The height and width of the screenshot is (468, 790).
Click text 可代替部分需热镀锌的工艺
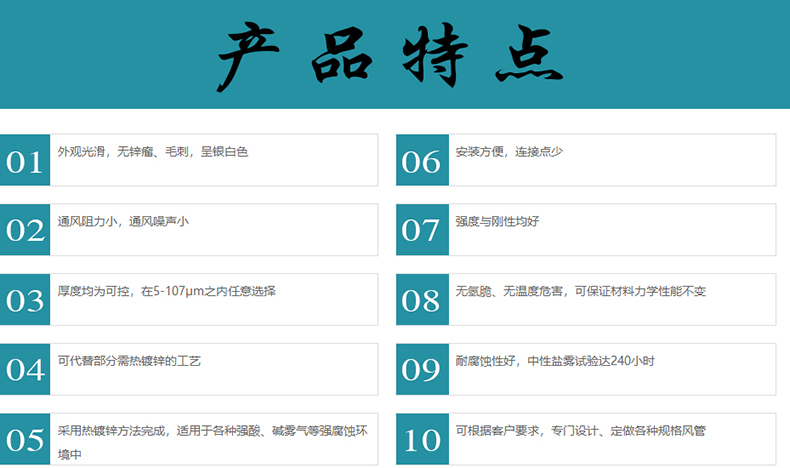point(129,361)
